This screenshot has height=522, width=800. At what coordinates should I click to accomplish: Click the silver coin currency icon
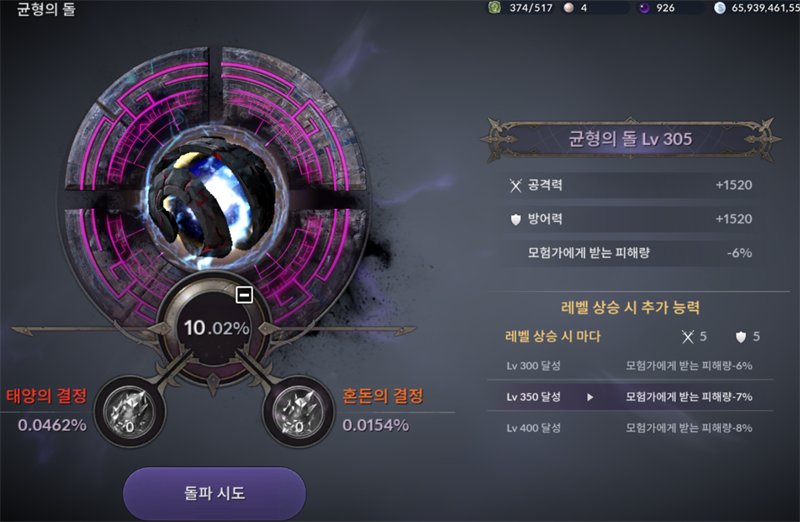point(719,8)
